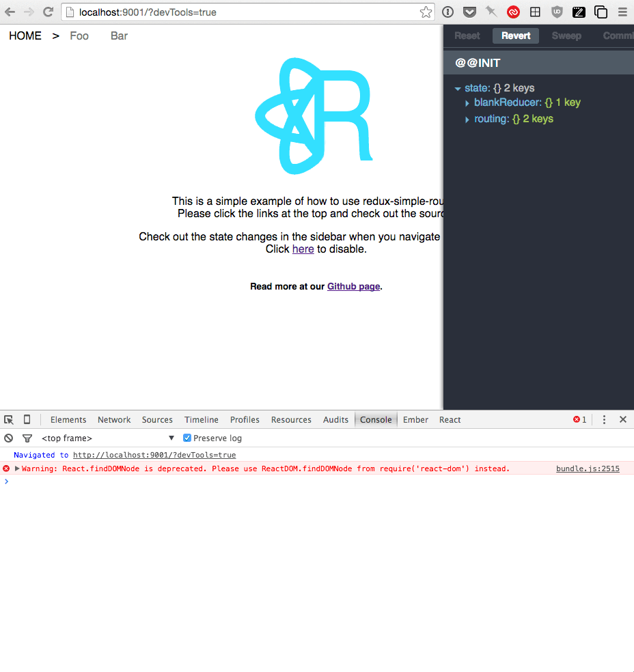This screenshot has height=672, width=634.
Task: Focus the browser address bar
Action: (248, 12)
